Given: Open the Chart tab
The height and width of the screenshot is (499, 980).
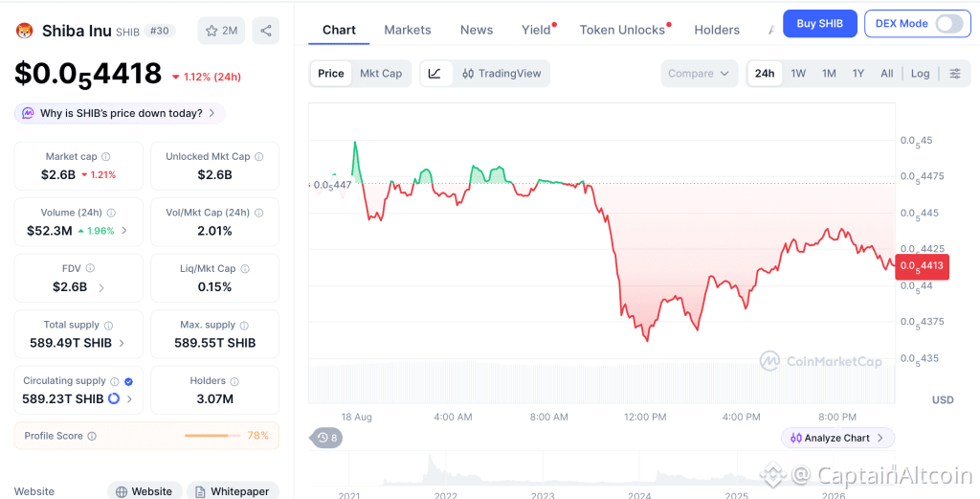Looking at the screenshot, I should (x=339, y=30).
